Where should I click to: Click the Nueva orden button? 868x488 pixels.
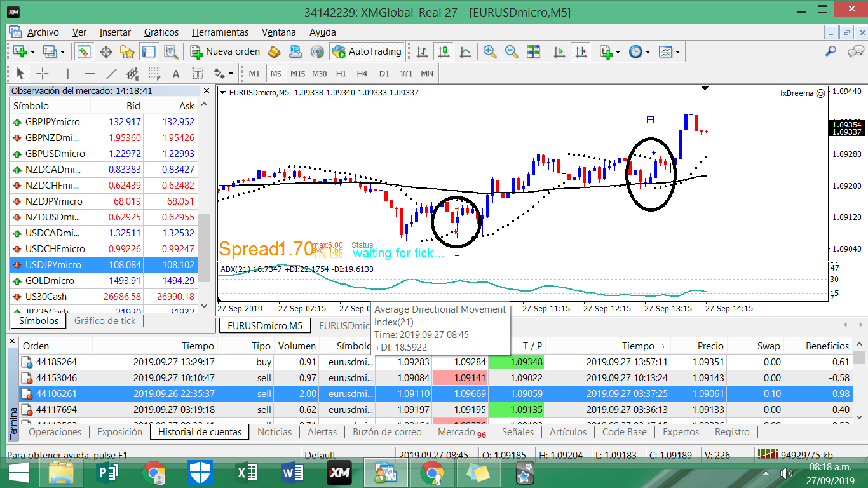pos(226,51)
